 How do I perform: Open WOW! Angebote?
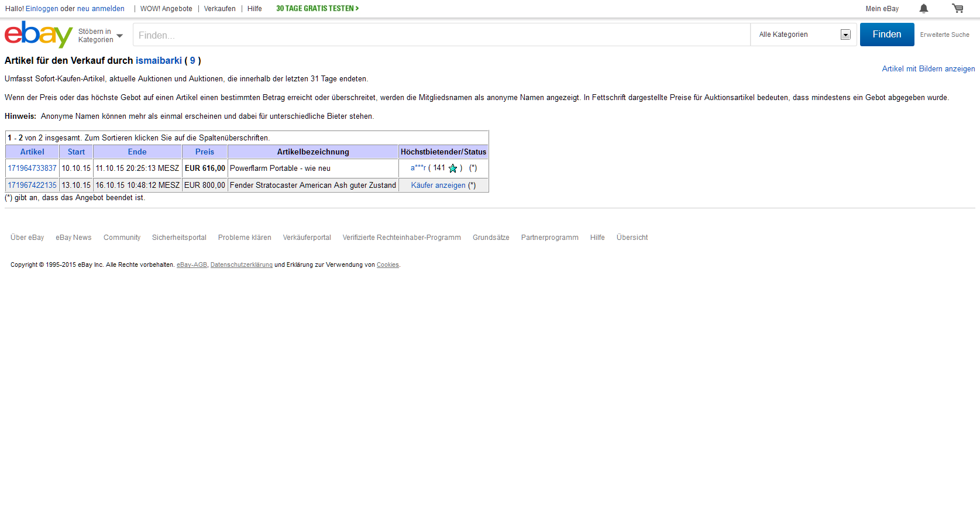tap(166, 9)
